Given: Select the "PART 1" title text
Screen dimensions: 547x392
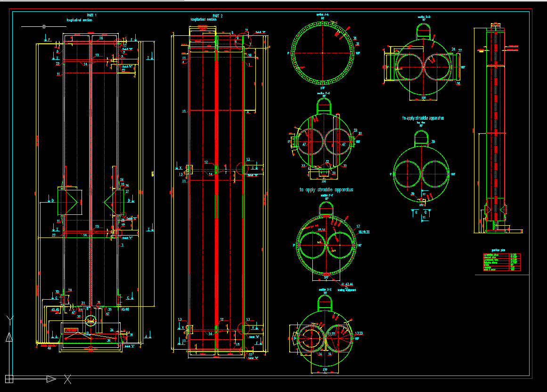Looking at the screenshot, I should tap(92, 16).
